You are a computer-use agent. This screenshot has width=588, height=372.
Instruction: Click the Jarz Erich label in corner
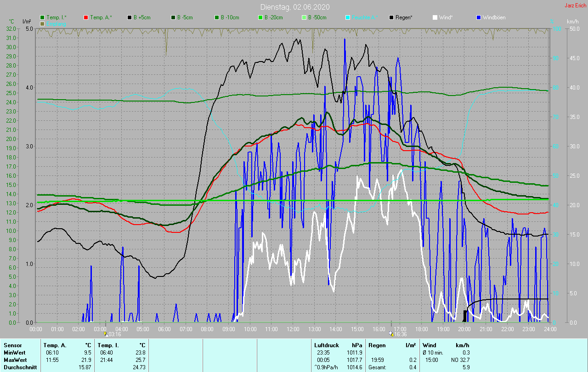click(x=575, y=6)
